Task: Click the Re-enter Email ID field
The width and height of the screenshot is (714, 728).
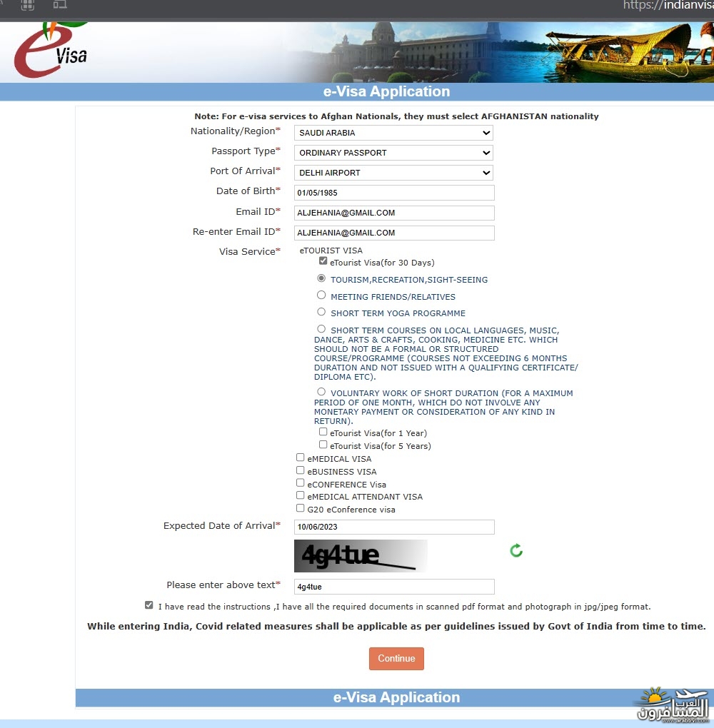Action: (394, 233)
